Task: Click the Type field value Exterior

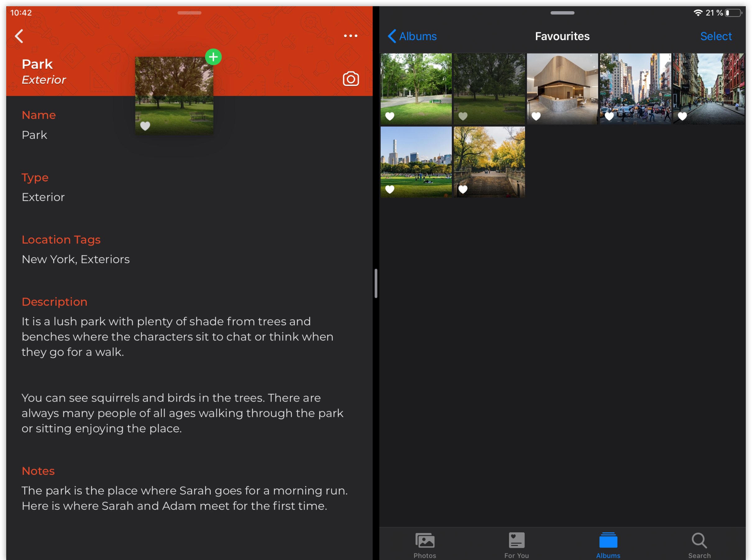Action: click(x=43, y=197)
